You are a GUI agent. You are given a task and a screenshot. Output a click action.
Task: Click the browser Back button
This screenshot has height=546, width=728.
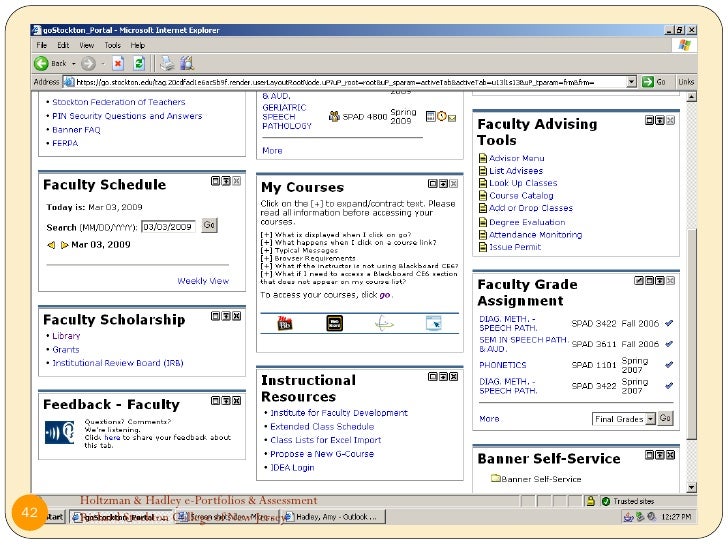[x=50, y=63]
